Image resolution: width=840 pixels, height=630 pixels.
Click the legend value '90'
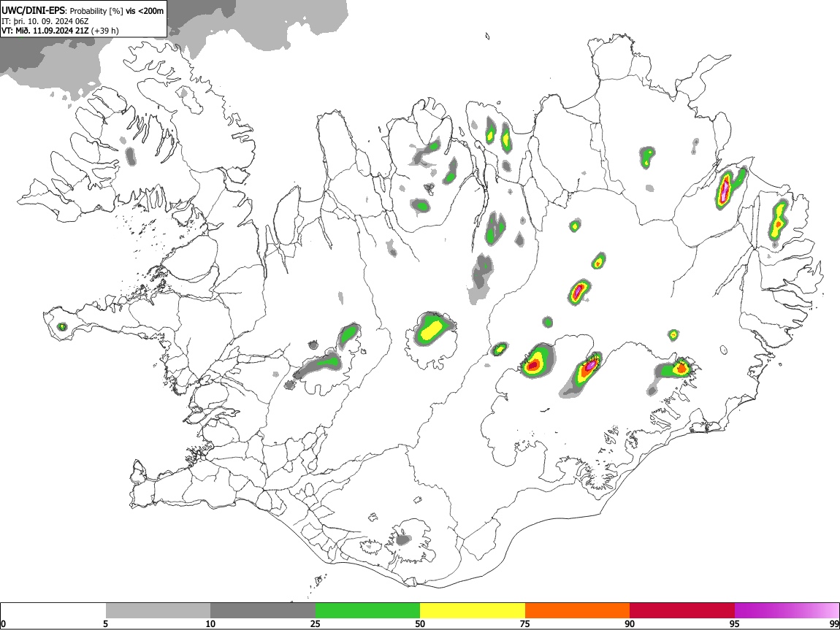click(x=630, y=623)
